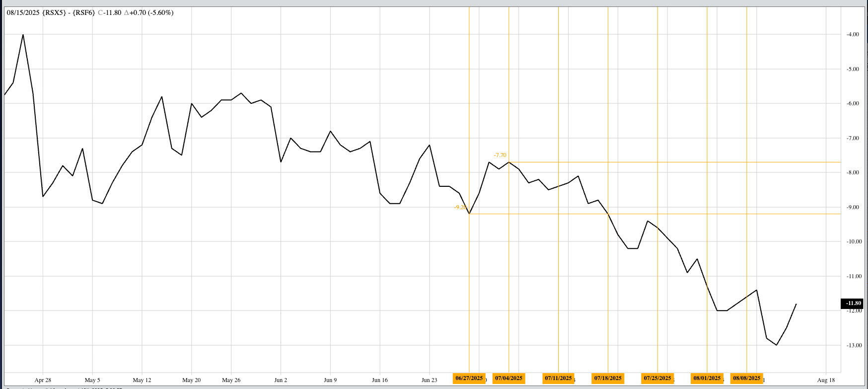Image resolution: width=868 pixels, height=389 pixels.
Task: Click the {RSX5} - {RSF6} spread symbol text
Action: (69, 12)
